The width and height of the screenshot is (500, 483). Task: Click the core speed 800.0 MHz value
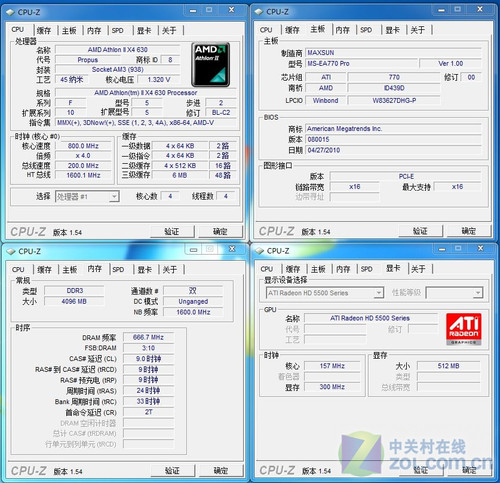point(83,146)
